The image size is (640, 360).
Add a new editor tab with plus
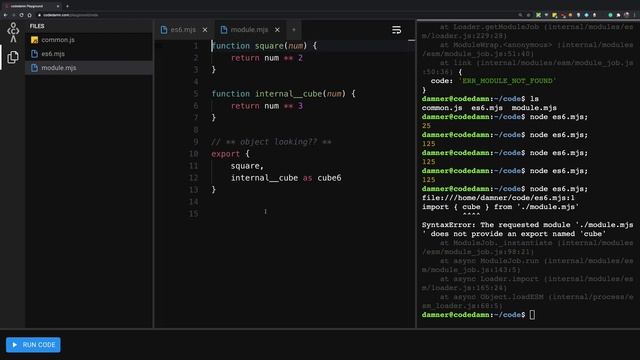point(293,30)
